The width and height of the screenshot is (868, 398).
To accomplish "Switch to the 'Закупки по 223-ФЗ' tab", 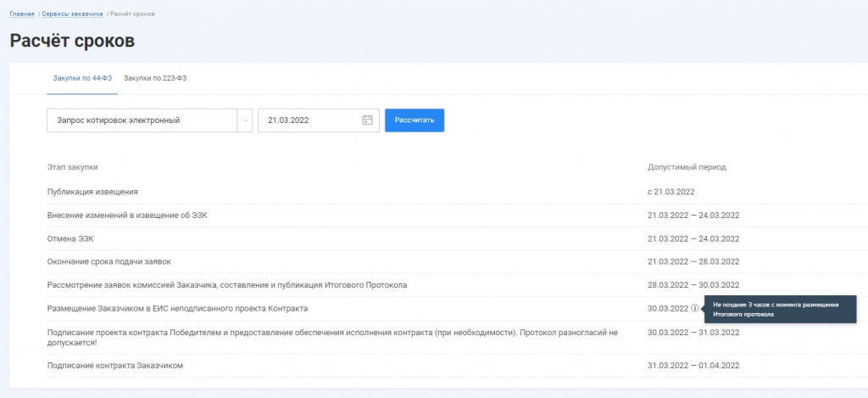I will point(155,78).
